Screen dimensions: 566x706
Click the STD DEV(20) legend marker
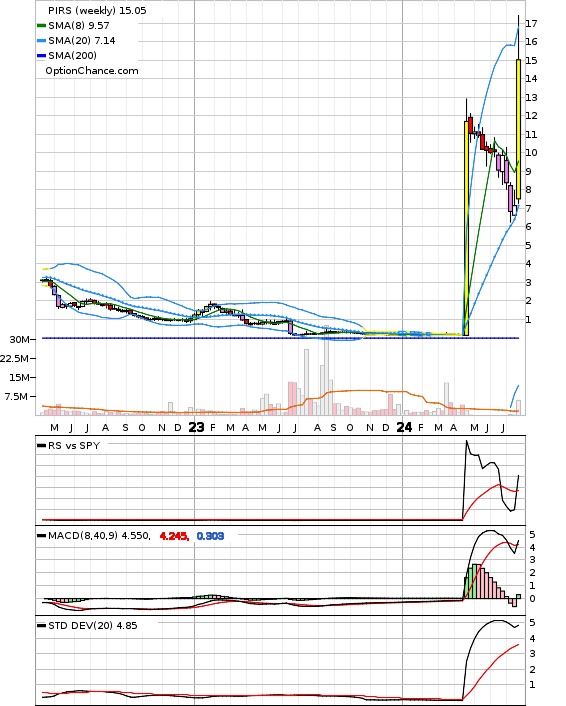[41, 626]
